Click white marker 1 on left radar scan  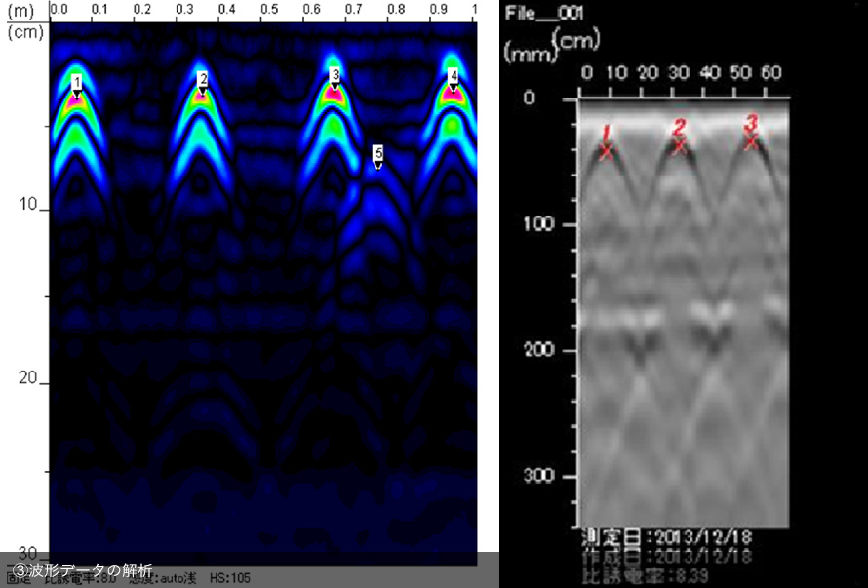(76, 82)
